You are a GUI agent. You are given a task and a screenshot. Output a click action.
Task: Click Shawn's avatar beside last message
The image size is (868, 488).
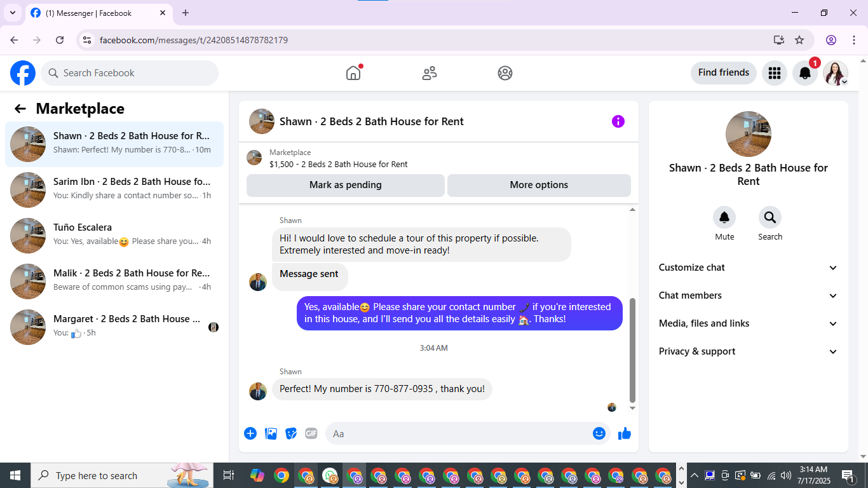pyautogui.click(x=258, y=391)
